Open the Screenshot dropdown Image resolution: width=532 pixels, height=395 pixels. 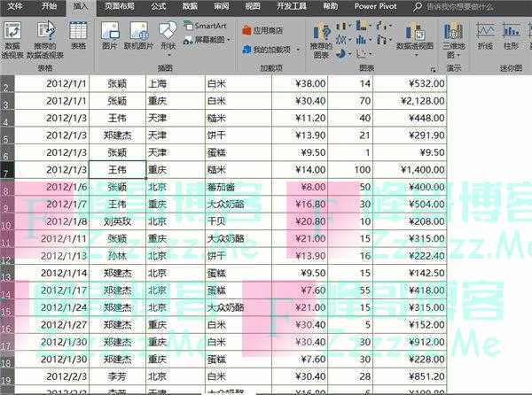[x=209, y=40]
